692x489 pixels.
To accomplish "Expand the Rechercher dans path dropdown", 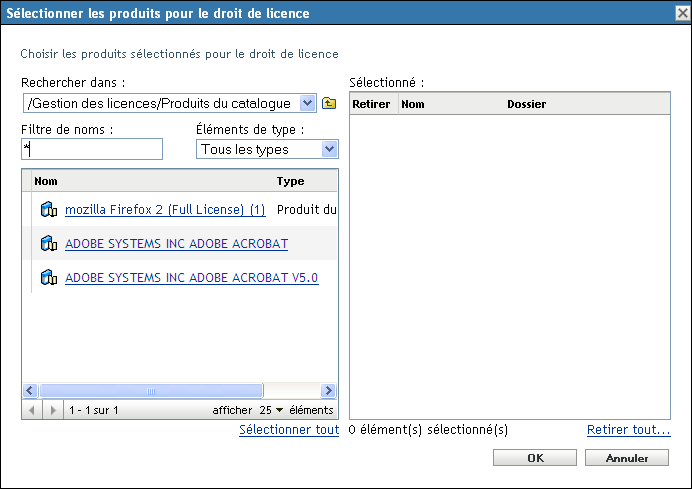I will (307, 103).
